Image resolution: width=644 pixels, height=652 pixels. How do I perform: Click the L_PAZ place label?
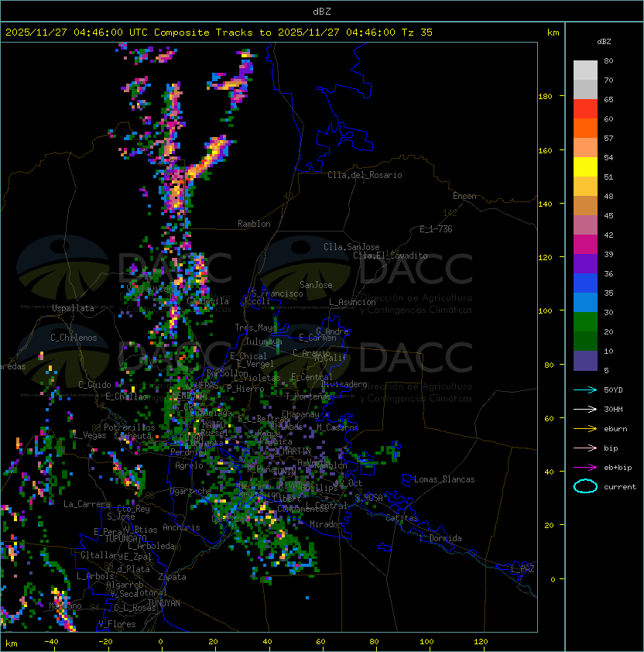[x=522, y=569]
